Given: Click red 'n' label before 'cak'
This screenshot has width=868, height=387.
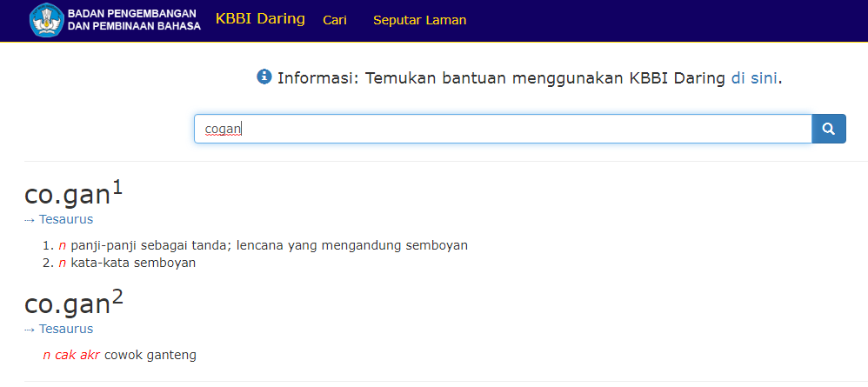Looking at the screenshot, I should tap(46, 356).
